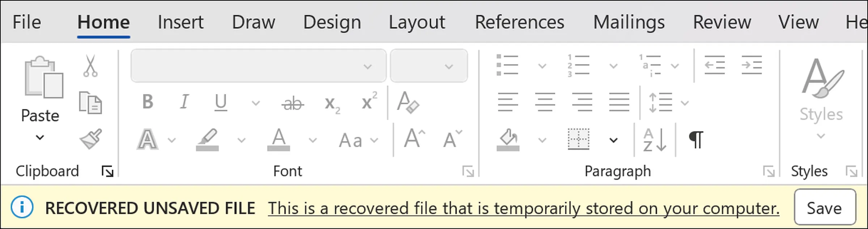Click the Justify alignment icon
Screen dimensions: 868x229
coord(619,102)
